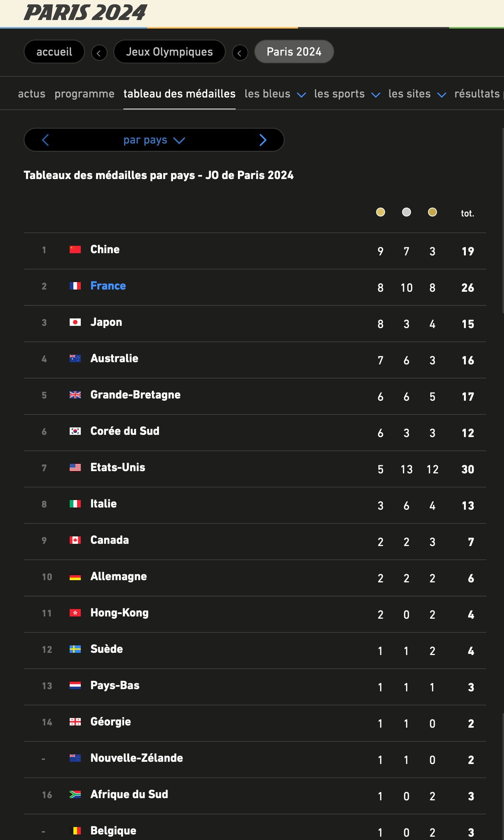Image resolution: width=504 pixels, height=840 pixels.
Task: Click the left arrow in the par pays selector
Action: click(x=46, y=140)
